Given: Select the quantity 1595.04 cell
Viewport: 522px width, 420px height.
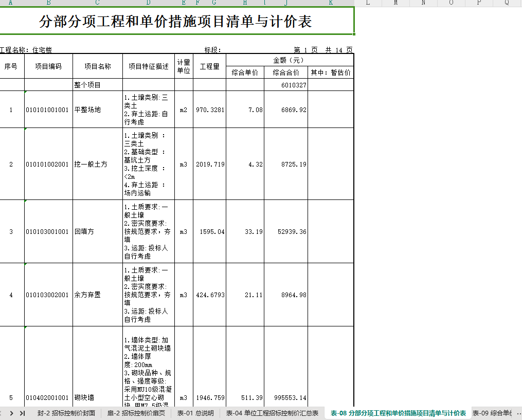Looking at the screenshot, I should tap(209, 231).
